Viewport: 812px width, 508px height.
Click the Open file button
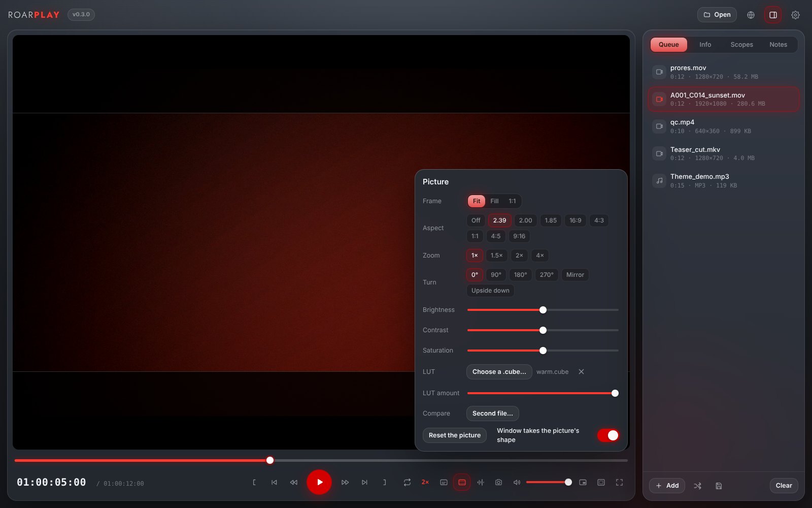point(717,15)
